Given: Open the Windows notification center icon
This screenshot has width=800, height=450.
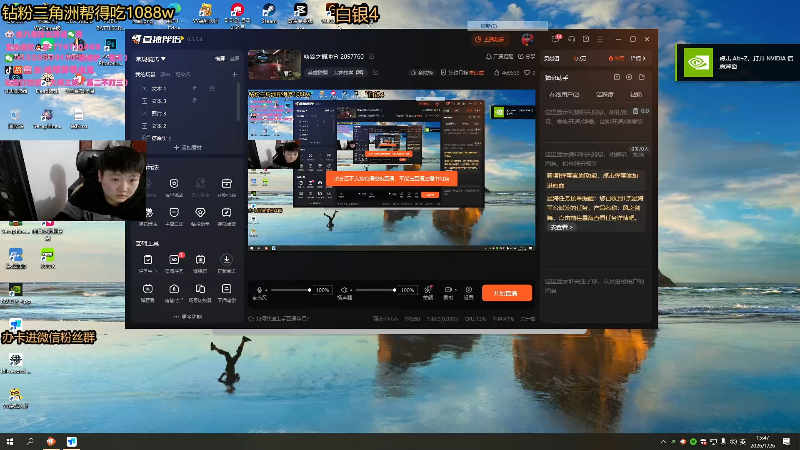Looking at the screenshot, I should click(786, 441).
